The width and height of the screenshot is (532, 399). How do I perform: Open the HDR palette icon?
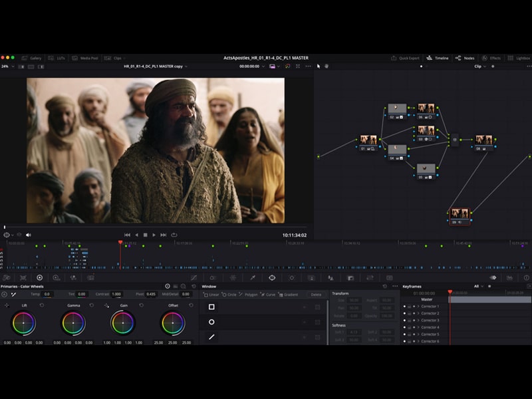click(57, 277)
